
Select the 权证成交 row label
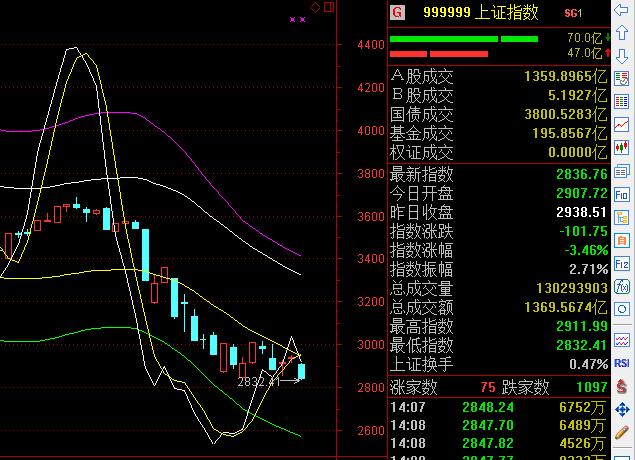422,153
